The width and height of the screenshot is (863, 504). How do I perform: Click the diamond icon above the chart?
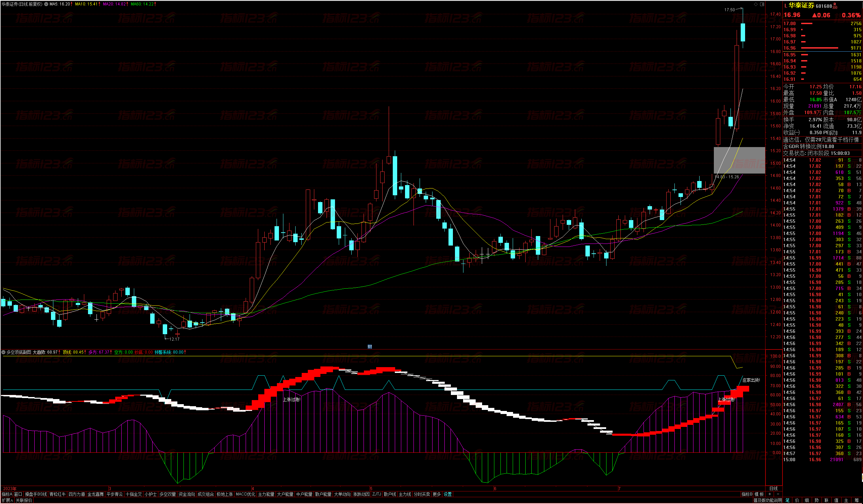pyautogui.click(x=756, y=4)
